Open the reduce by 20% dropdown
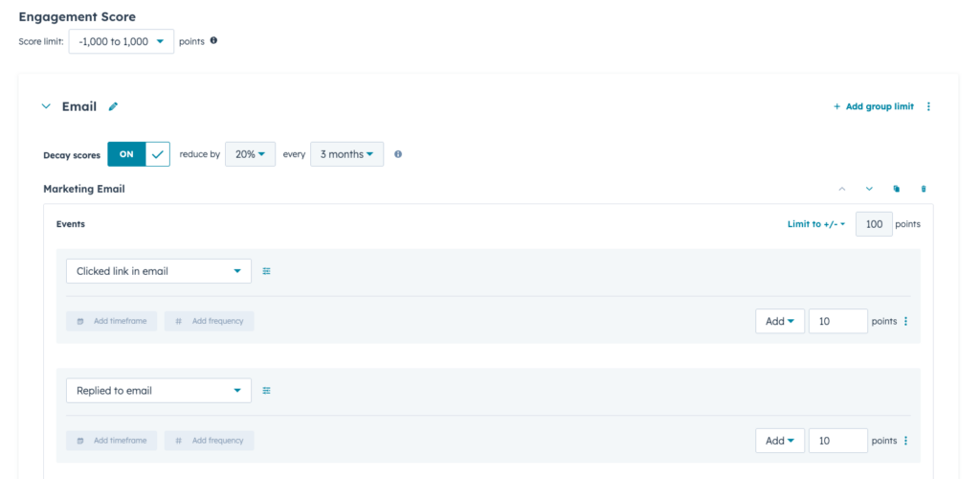 tap(250, 154)
